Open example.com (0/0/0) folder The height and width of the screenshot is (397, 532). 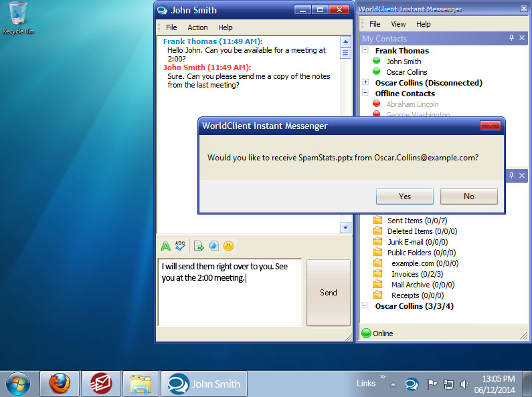(425, 263)
